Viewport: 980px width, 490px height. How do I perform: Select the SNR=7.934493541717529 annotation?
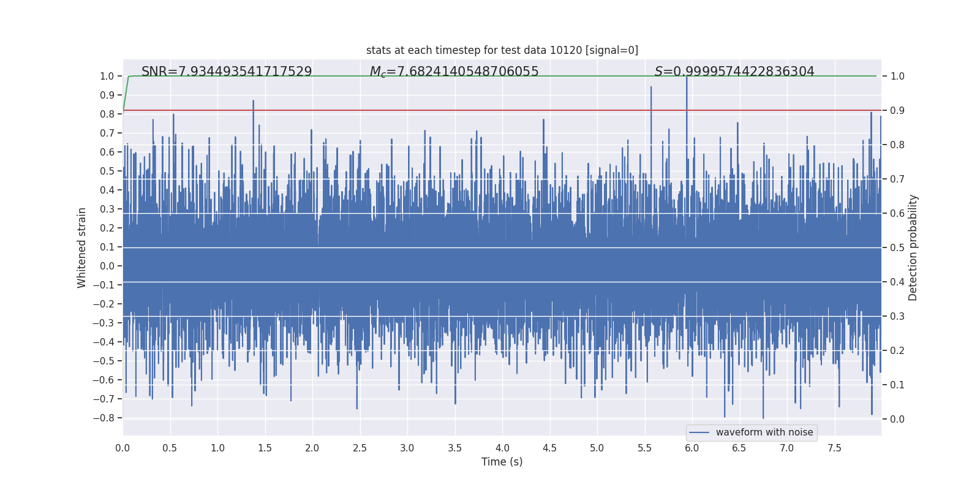[x=227, y=72]
